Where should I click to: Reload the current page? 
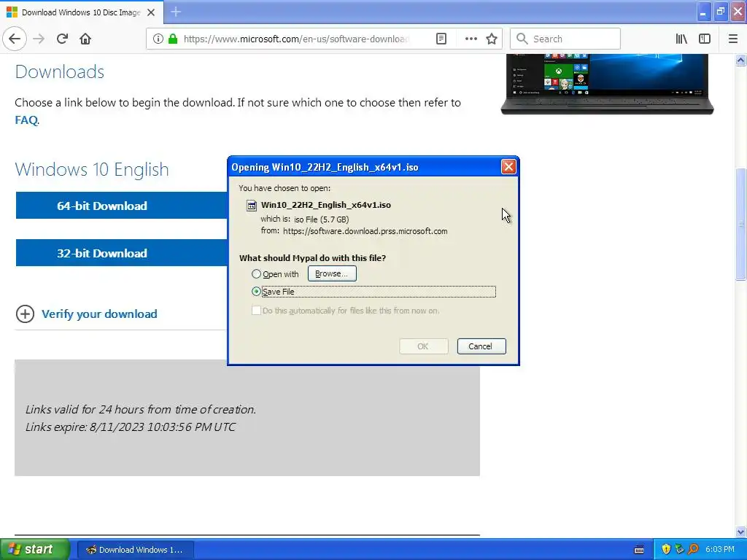(x=62, y=39)
